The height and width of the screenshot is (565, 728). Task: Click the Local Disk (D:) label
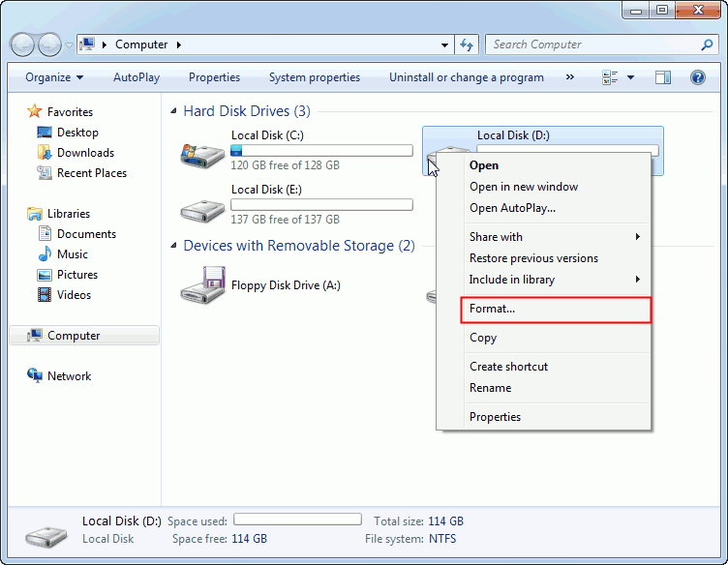(x=513, y=135)
